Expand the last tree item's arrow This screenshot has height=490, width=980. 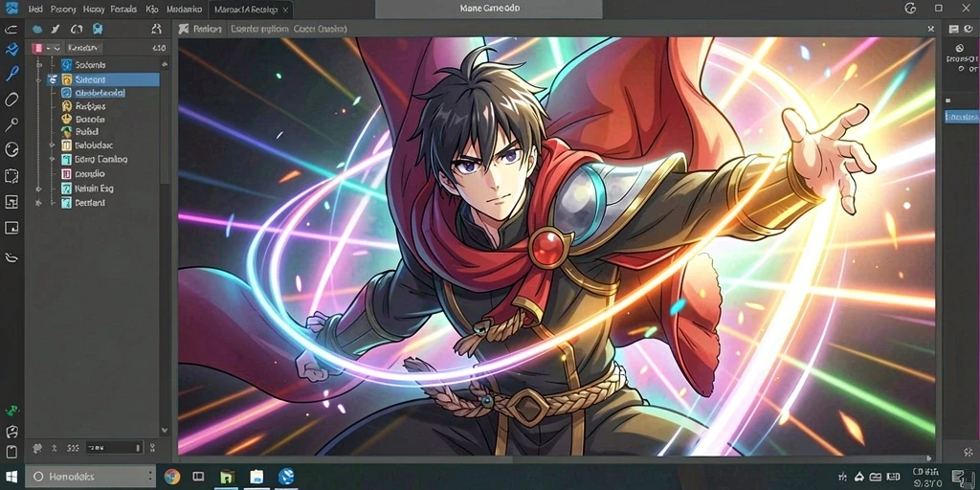(38, 203)
